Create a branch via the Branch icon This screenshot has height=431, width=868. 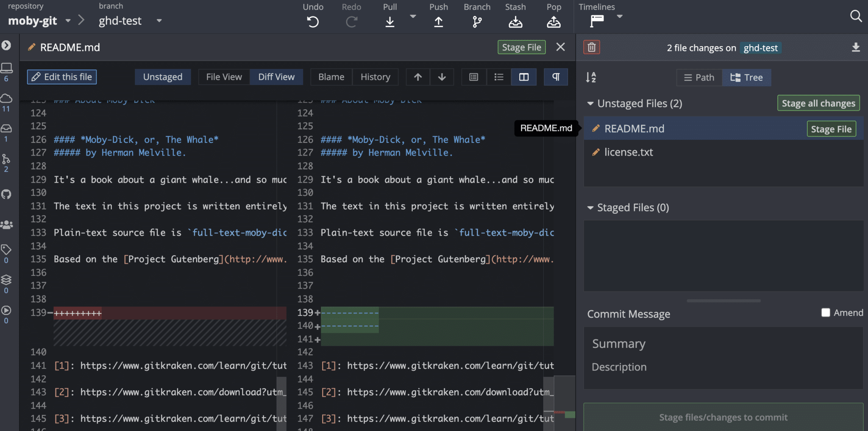coord(477,21)
